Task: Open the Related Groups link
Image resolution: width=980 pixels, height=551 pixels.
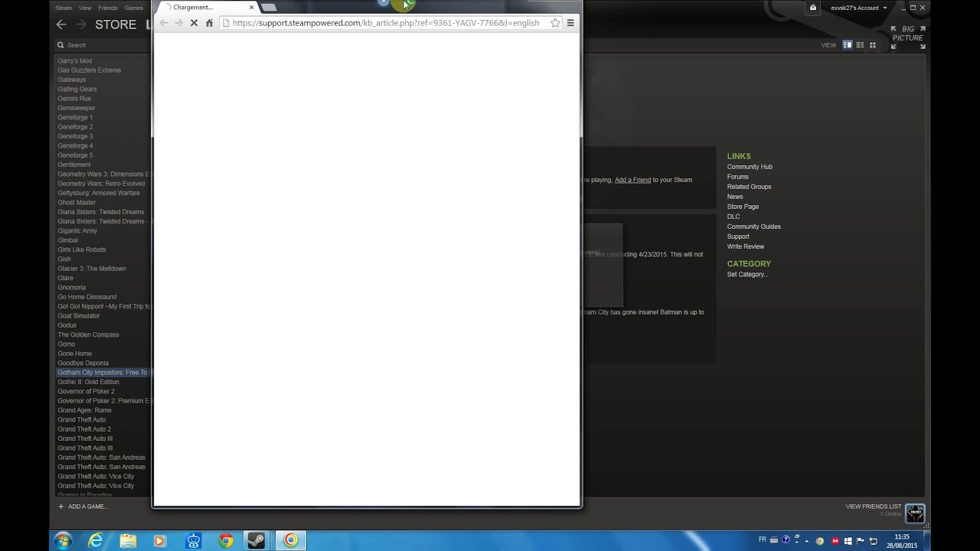Action: coord(749,187)
